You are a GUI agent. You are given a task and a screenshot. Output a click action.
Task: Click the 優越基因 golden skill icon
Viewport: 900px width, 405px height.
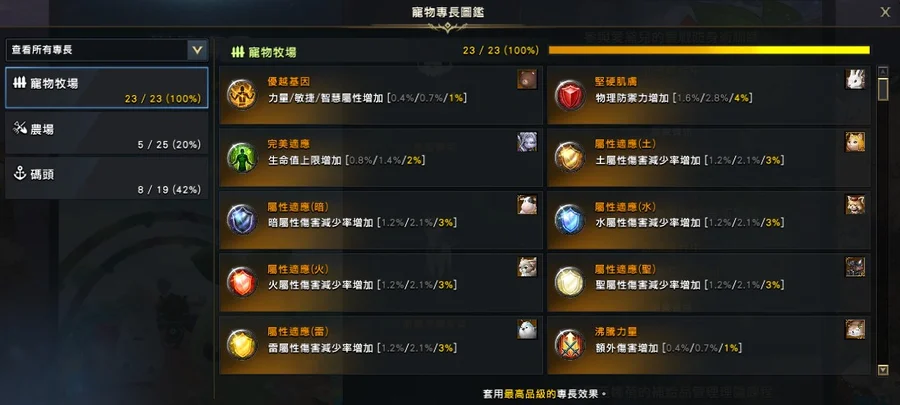click(241, 95)
